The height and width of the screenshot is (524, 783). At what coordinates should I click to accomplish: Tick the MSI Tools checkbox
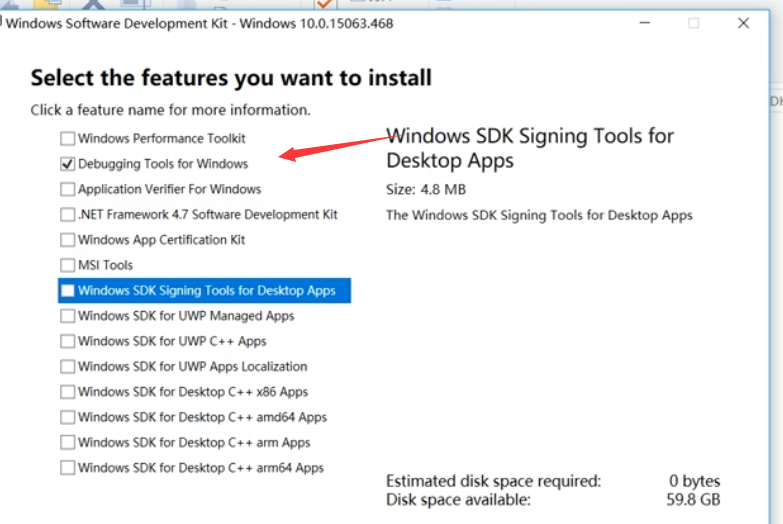[x=67, y=265]
